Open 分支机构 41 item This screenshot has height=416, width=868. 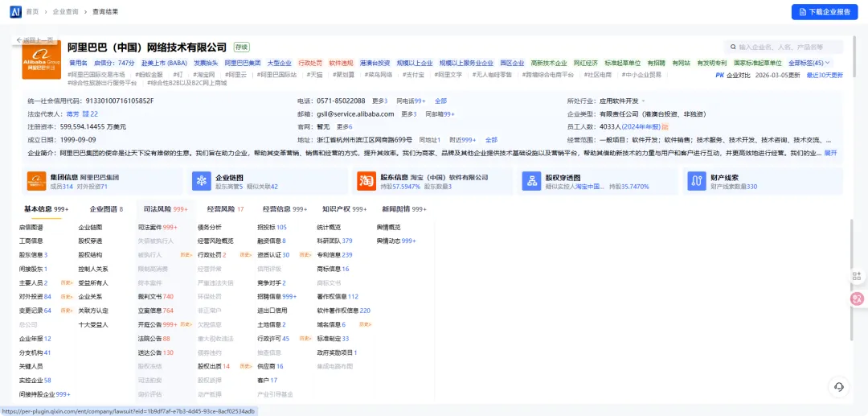(x=35, y=352)
